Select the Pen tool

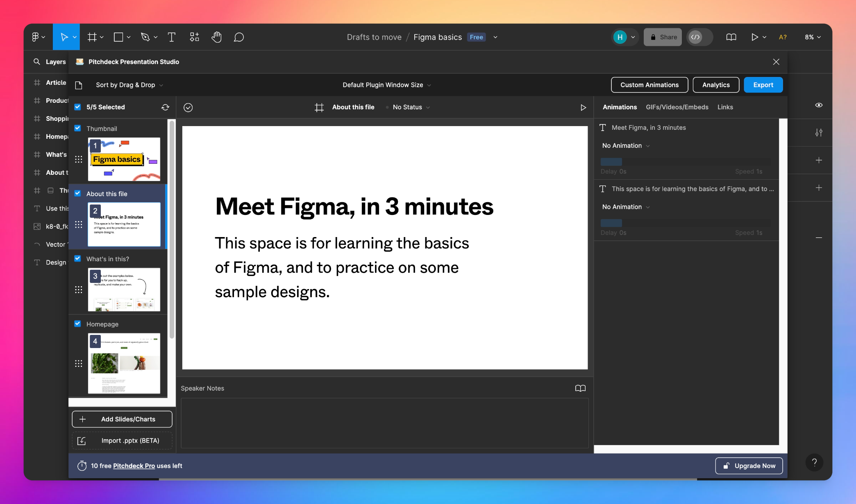(145, 37)
